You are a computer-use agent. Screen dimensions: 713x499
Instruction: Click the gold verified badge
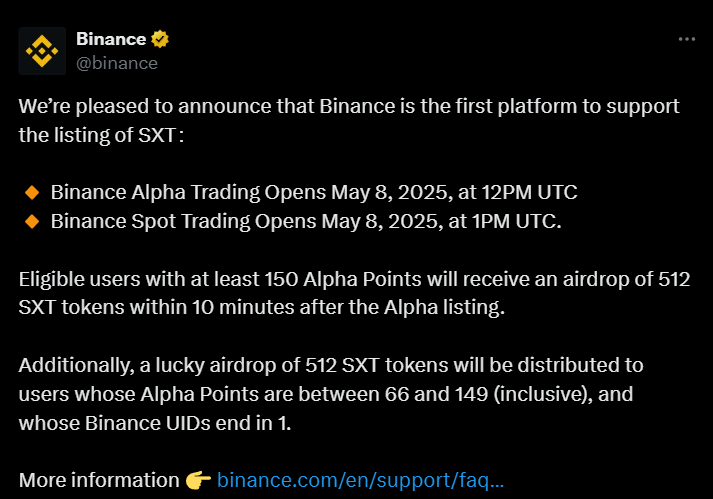pyautogui.click(x=160, y=39)
